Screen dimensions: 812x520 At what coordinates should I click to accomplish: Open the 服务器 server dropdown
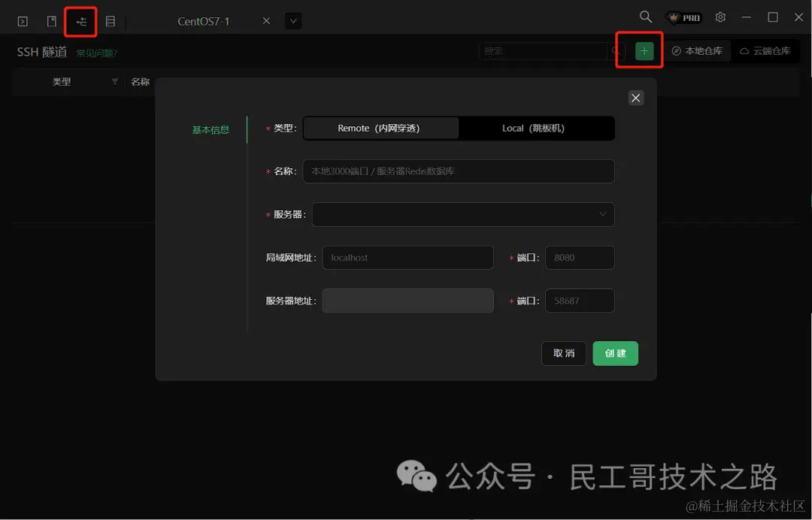[x=463, y=214]
